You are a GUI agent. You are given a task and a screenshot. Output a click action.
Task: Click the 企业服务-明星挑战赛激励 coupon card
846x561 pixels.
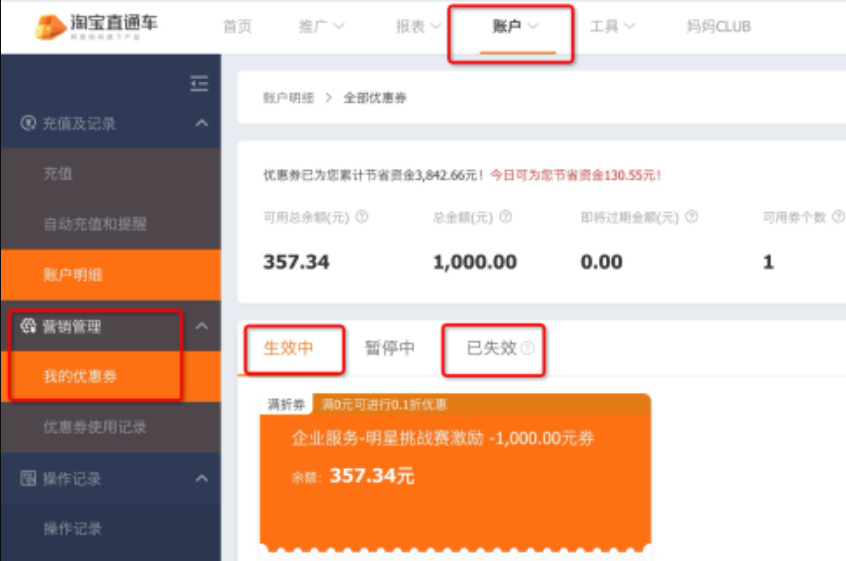(455, 472)
